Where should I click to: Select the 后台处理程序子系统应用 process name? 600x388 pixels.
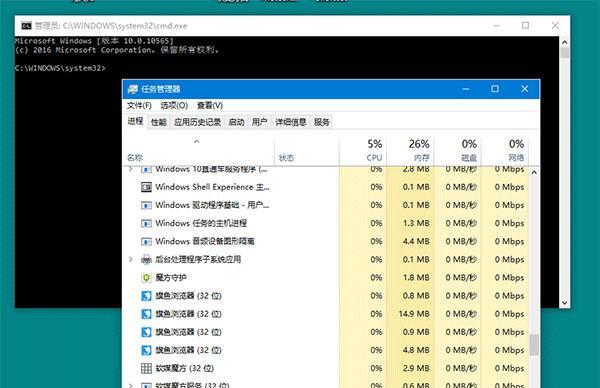(198, 259)
